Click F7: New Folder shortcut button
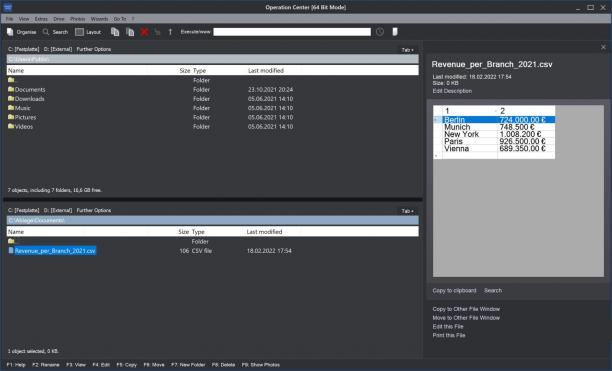This screenshot has height=371, width=612. click(188, 365)
